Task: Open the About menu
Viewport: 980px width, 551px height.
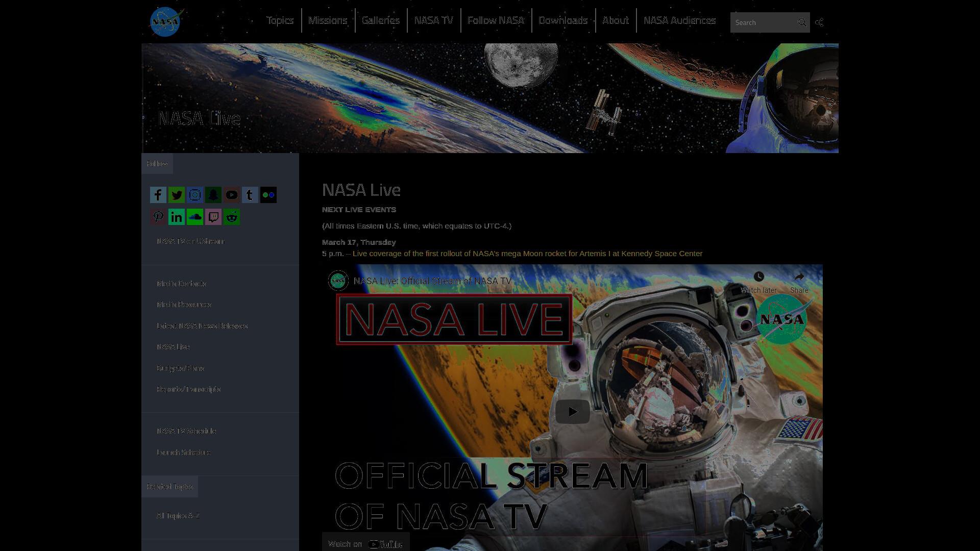Action: (616, 20)
